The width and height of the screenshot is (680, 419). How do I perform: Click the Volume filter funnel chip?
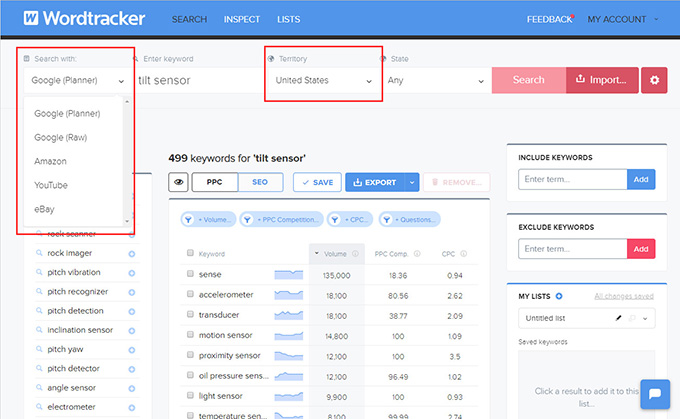(207, 219)
